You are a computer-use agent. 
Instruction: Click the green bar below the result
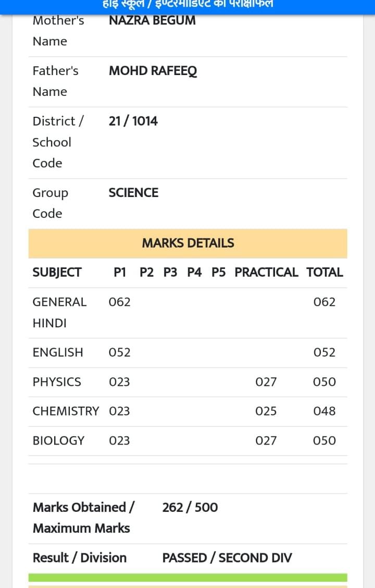(x=187, y=578)
